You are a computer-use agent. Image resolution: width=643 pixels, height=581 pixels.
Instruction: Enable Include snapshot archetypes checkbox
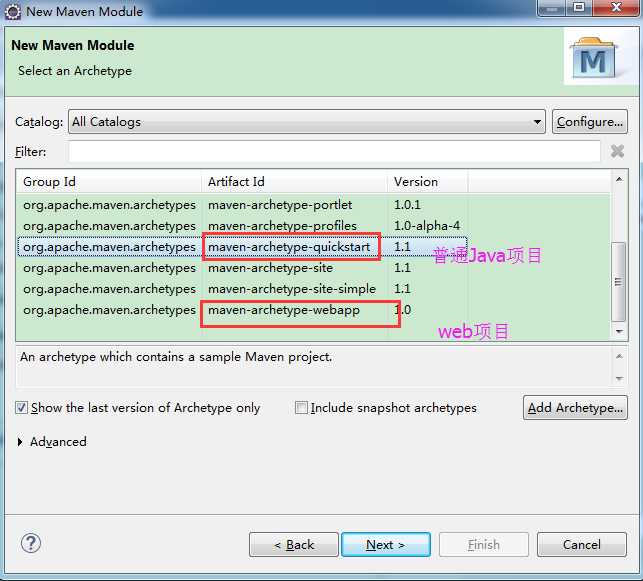tap(301, 408)
